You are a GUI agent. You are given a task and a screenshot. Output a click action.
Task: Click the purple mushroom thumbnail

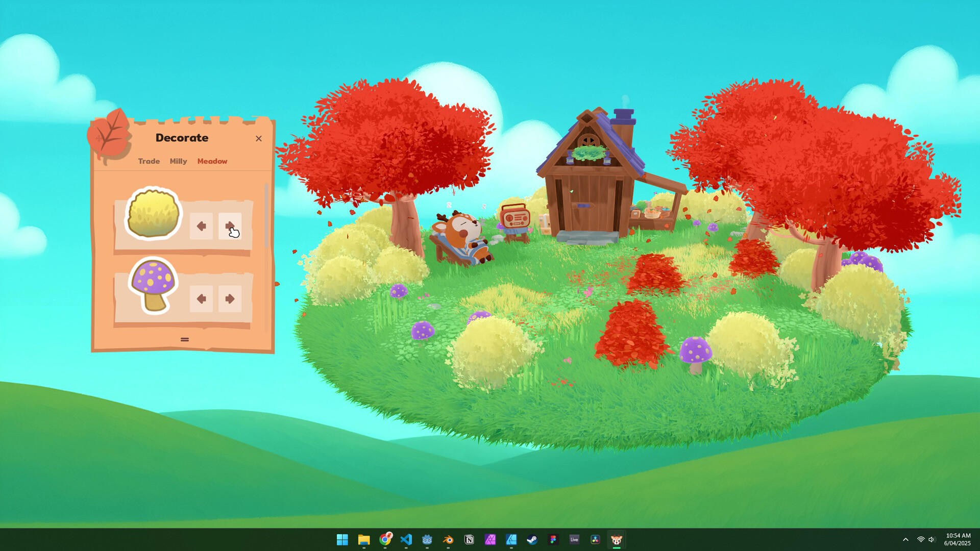153,285
